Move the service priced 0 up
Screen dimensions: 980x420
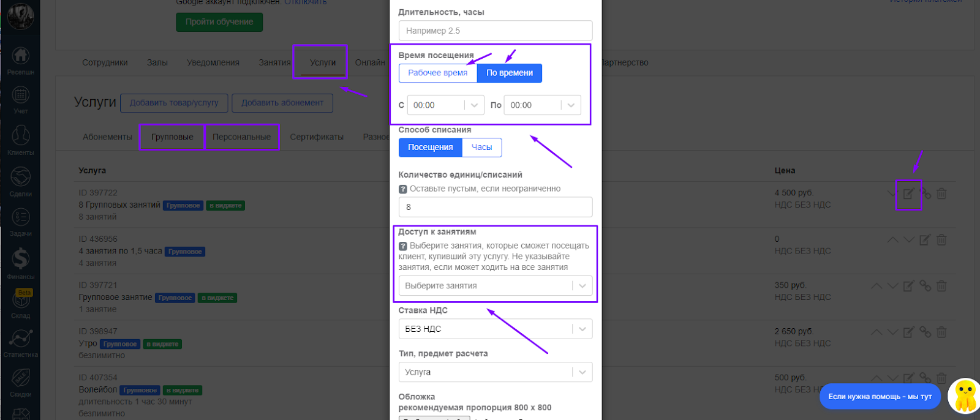893,240
